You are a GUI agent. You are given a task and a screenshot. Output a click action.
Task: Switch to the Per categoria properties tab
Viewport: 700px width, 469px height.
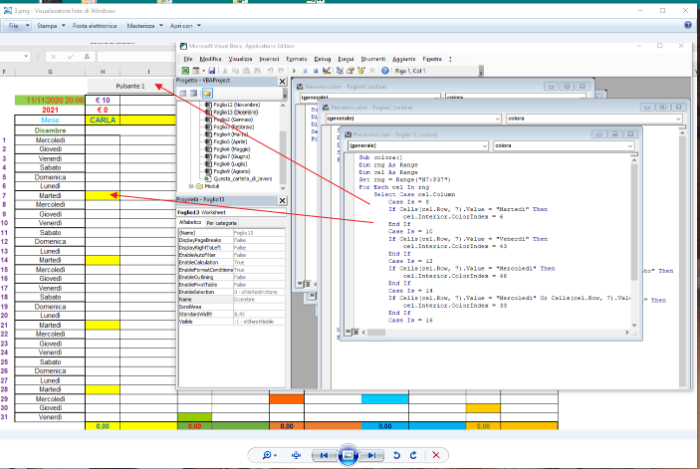pyautogui.click(x=221, y=223)
